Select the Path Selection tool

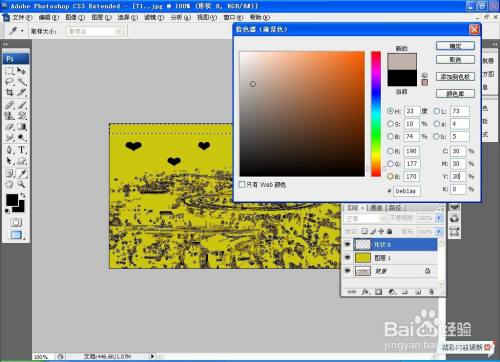pos(9,161)
